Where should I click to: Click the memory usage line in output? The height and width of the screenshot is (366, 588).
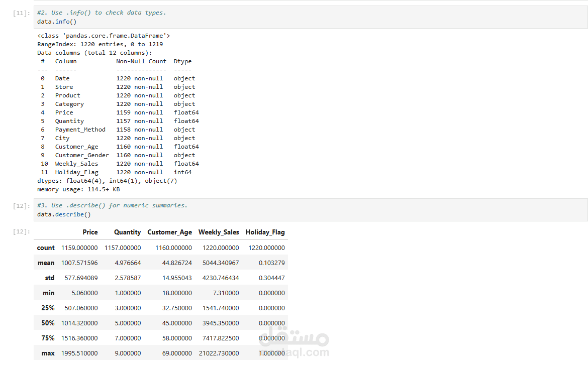coord(78,189)
